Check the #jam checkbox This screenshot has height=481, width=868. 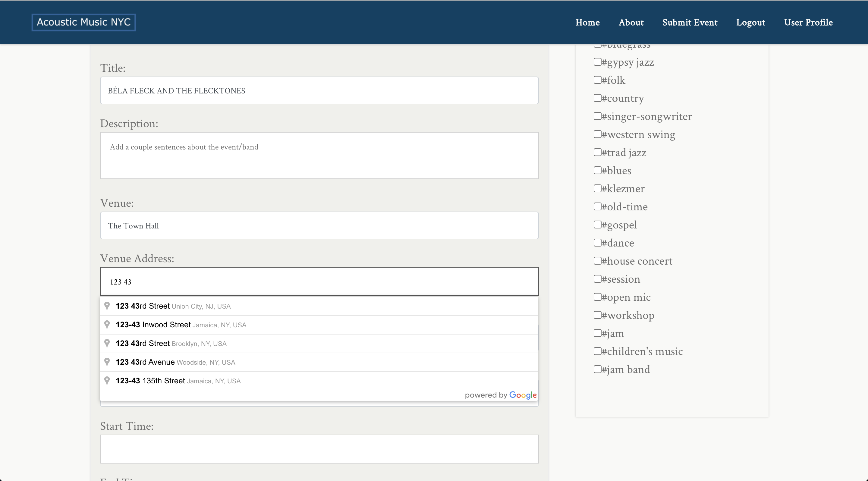click(x=597, y=333)
